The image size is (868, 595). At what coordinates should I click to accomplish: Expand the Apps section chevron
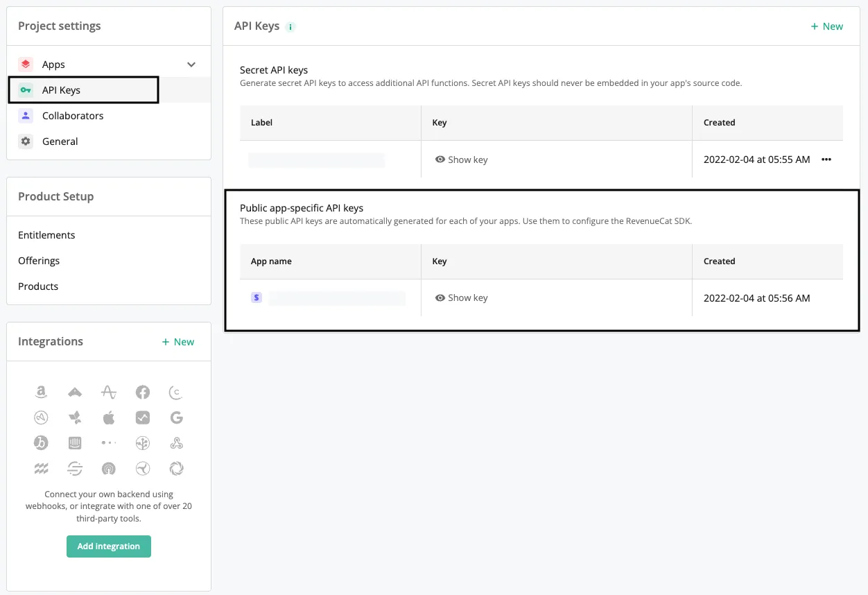[191, 64]
